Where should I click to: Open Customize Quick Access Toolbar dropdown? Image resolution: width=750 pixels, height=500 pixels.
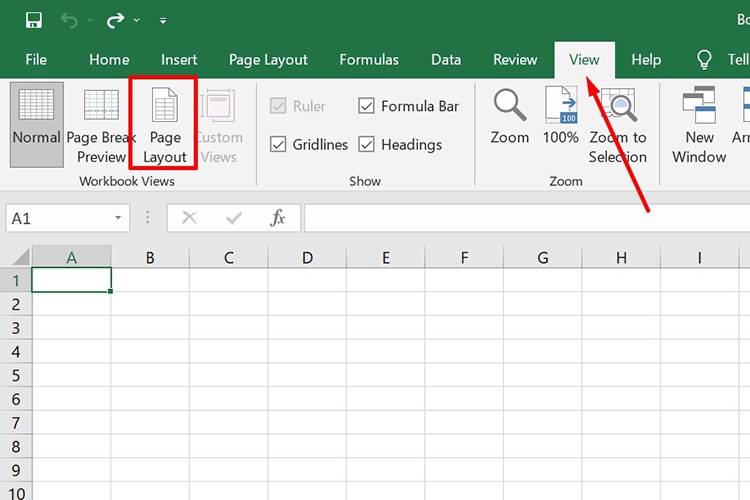(x=163, y=21)
